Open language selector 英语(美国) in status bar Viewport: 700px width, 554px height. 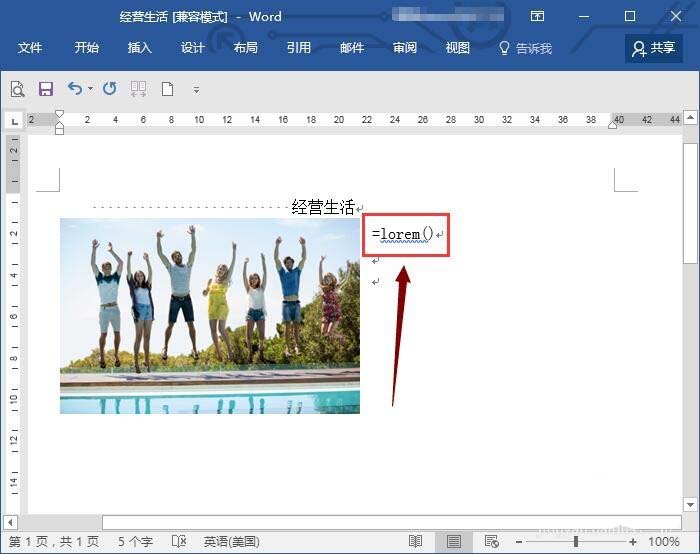pyautogui.click(x=231, y=541)
